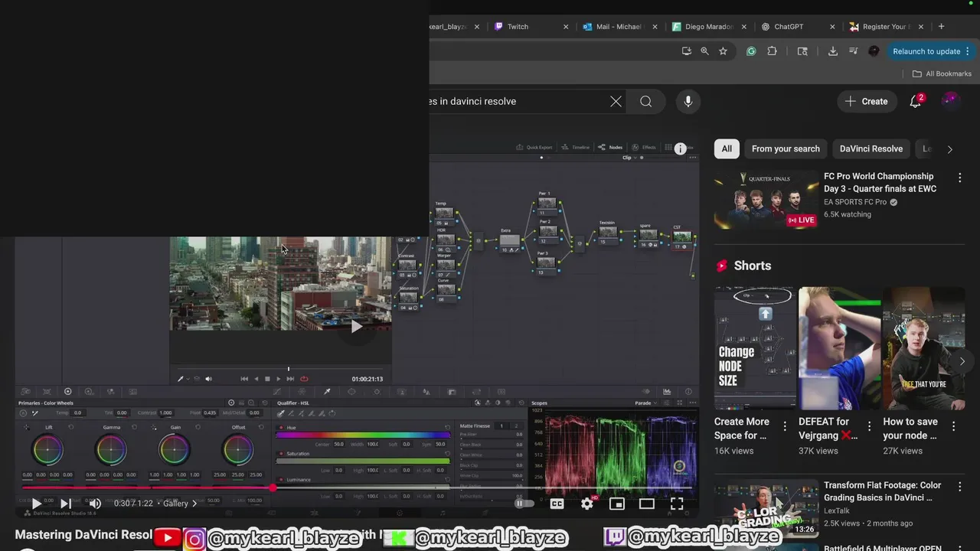Select From your search chip
The image size is (980, 551).
[x=786, y=148]
